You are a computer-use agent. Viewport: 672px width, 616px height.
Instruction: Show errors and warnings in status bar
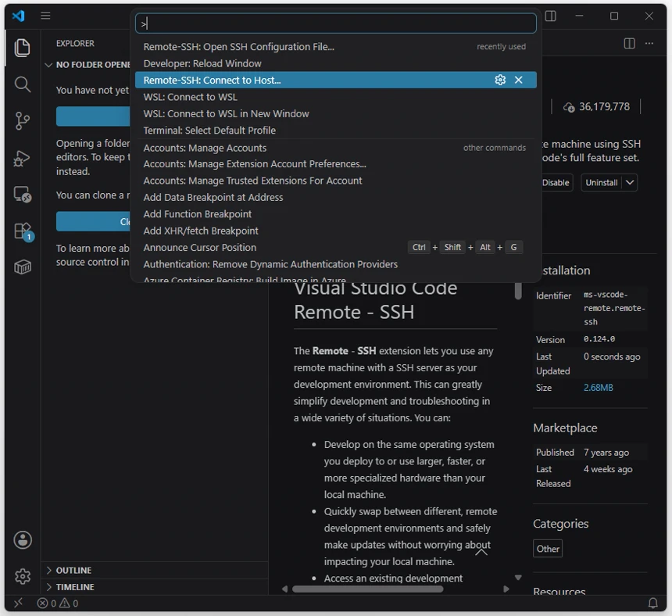(x=57, y=603)
